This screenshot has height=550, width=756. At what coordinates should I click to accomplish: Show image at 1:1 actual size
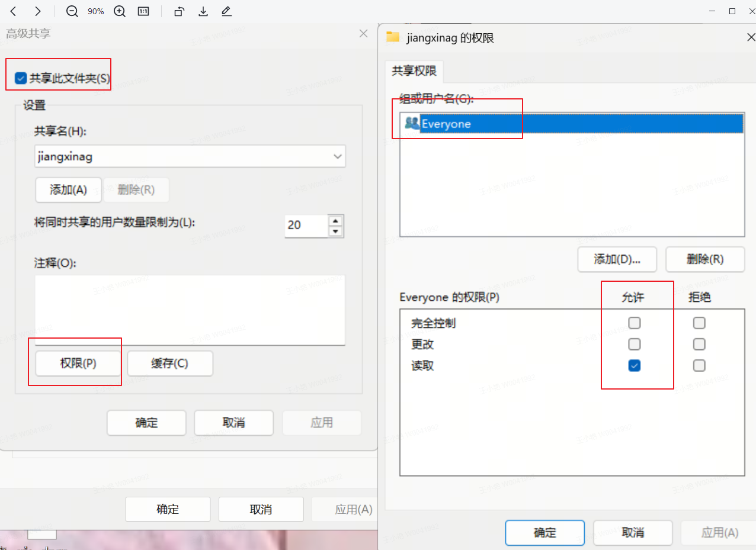[143, 11]
